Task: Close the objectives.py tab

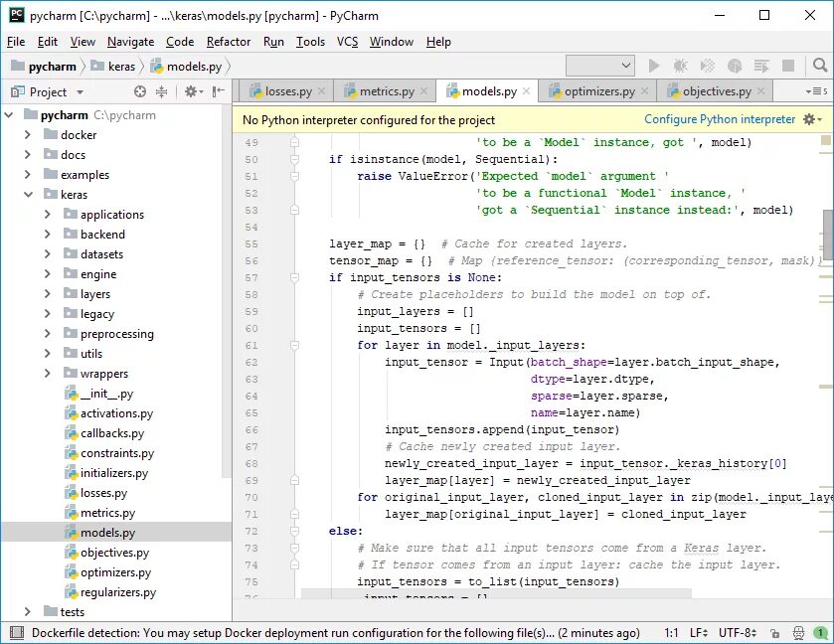Action: point(761,91)
